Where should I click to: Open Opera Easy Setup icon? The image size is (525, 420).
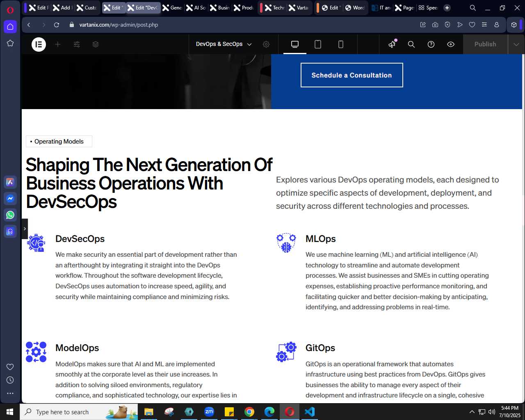point(484,25)
